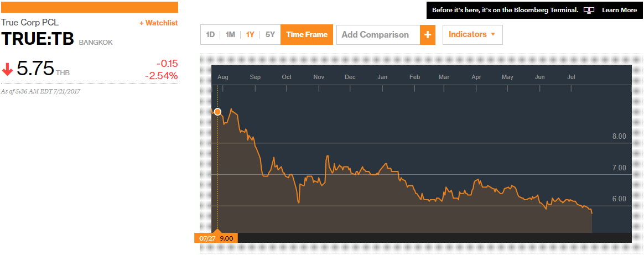Click the Nov label on chart axis
644x255 pixels.
(319, 77)
